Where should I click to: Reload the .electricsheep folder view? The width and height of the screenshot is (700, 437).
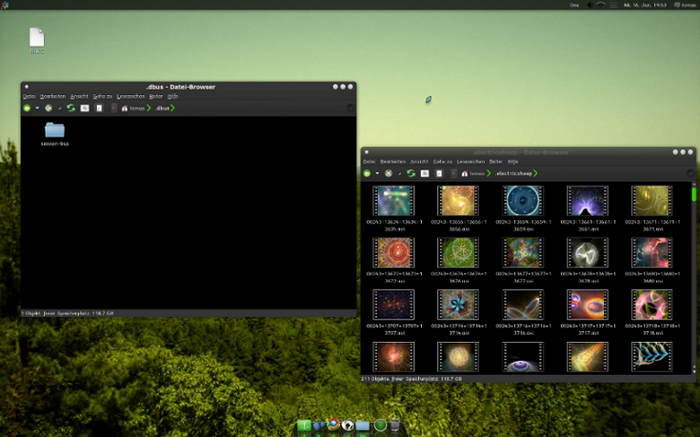(411, 173)
